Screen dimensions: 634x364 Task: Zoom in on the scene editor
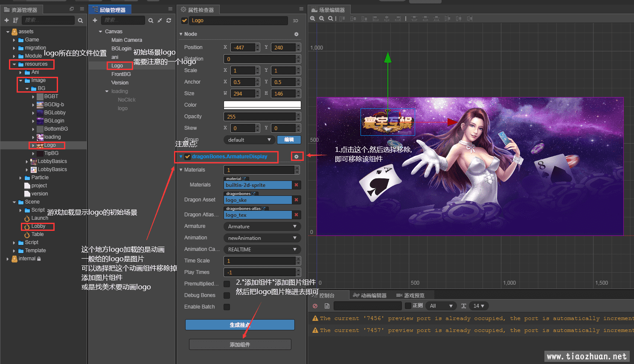coord(313,18)
